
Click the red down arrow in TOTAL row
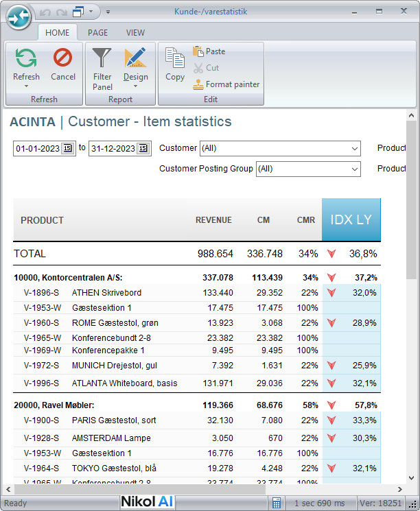331,254
